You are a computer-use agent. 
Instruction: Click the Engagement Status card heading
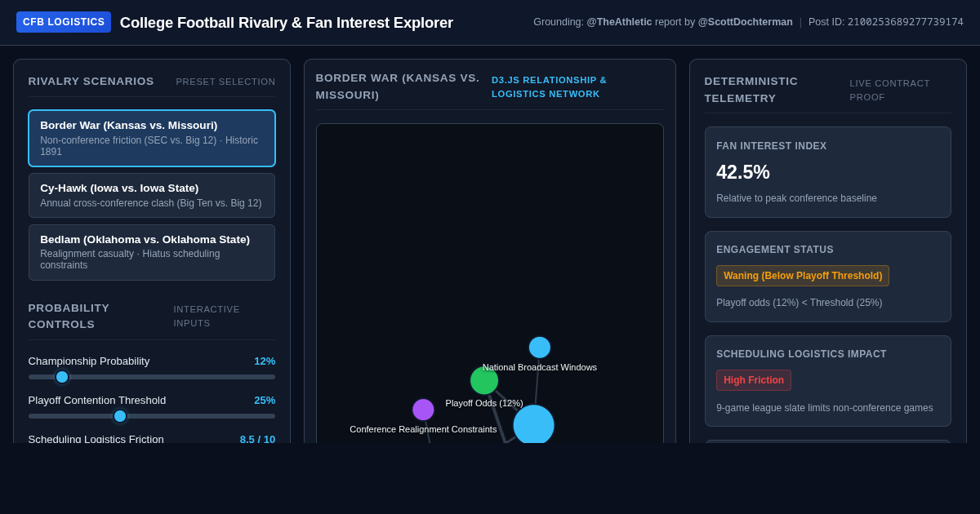click(x=775, y=250)
